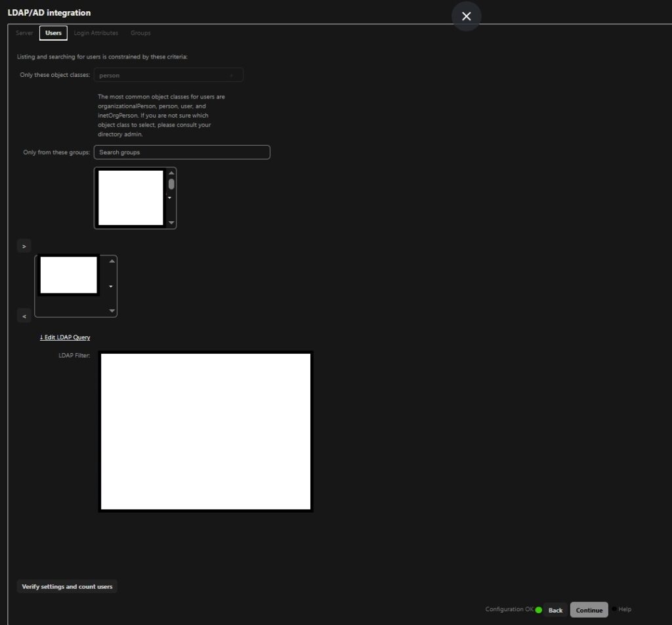
Task: Click available groups list scrollbar thumb
Action: (x=171, y=184)
